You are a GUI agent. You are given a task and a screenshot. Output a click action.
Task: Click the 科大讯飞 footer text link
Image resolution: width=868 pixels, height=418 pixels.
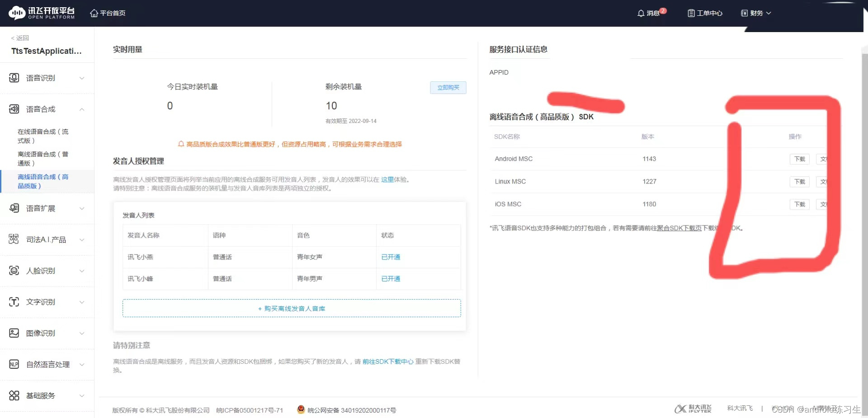pyautogui.click(x=740, y=408)
